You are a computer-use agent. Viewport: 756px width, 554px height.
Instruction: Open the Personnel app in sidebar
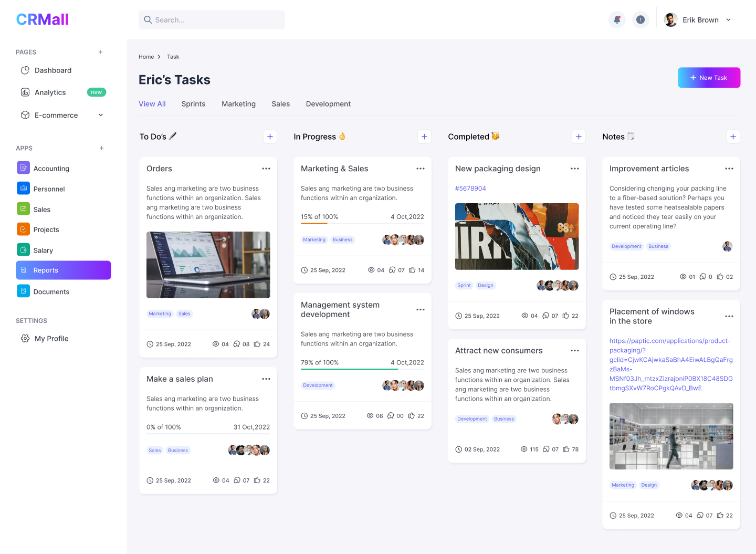[x=49, y=189]
